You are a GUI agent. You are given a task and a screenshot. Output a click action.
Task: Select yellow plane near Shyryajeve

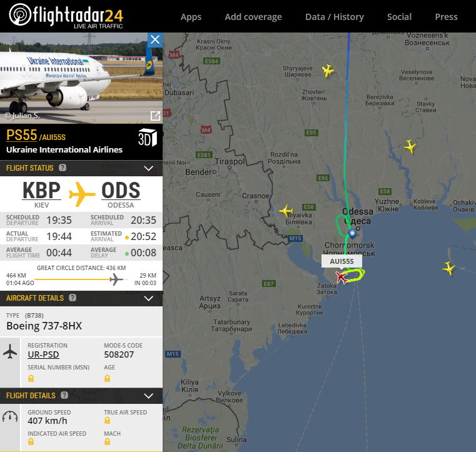pyautogui.click(x=328, y=71)
